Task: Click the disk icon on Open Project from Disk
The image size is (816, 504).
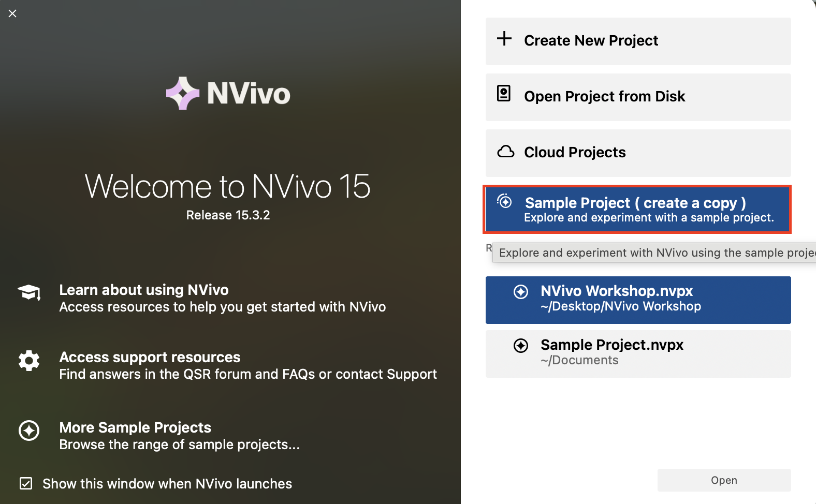Action: [504, 93]
